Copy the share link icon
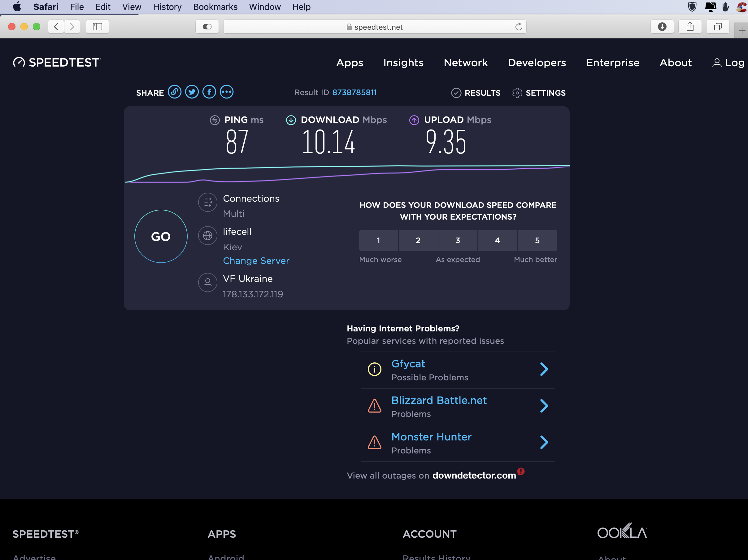This screenshot has width=748, height=560. click(175, 92)
